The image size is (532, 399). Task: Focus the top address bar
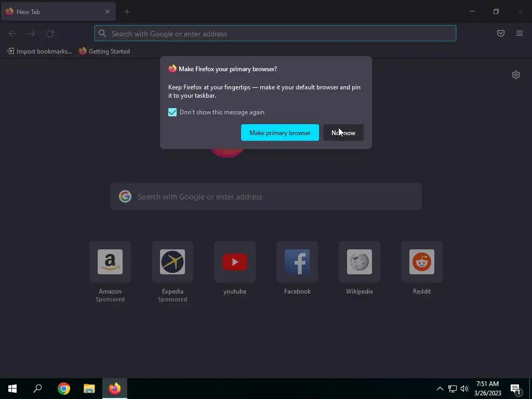tap(275, 34)
